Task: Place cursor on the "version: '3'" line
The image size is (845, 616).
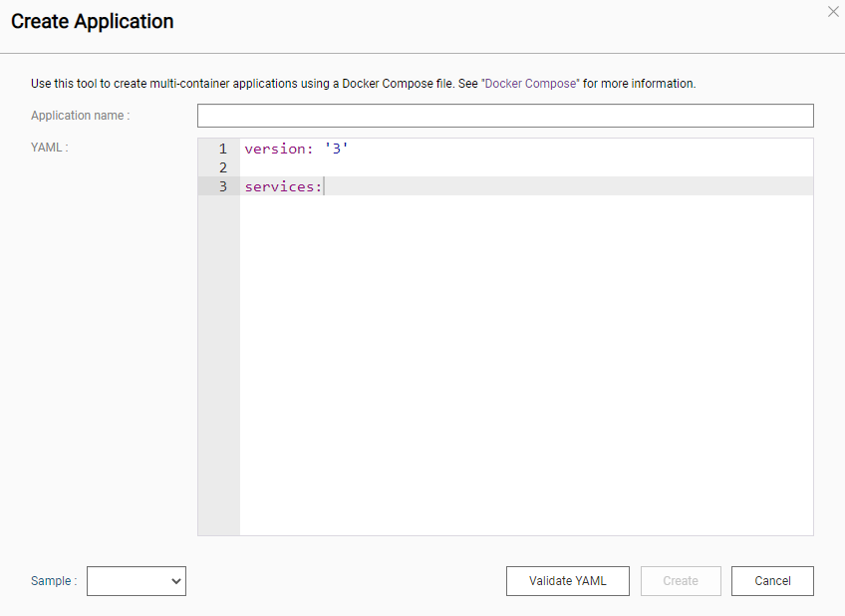Action: 296,149
